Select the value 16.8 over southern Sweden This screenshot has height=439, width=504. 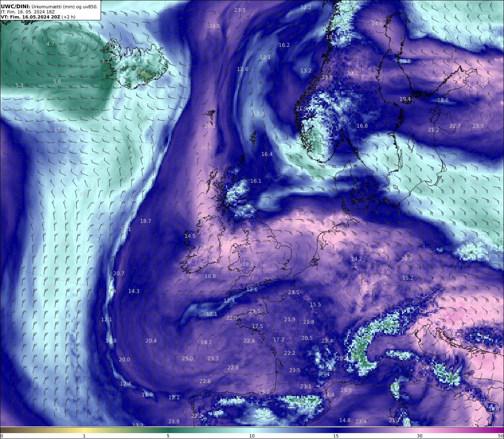point(362,126)
